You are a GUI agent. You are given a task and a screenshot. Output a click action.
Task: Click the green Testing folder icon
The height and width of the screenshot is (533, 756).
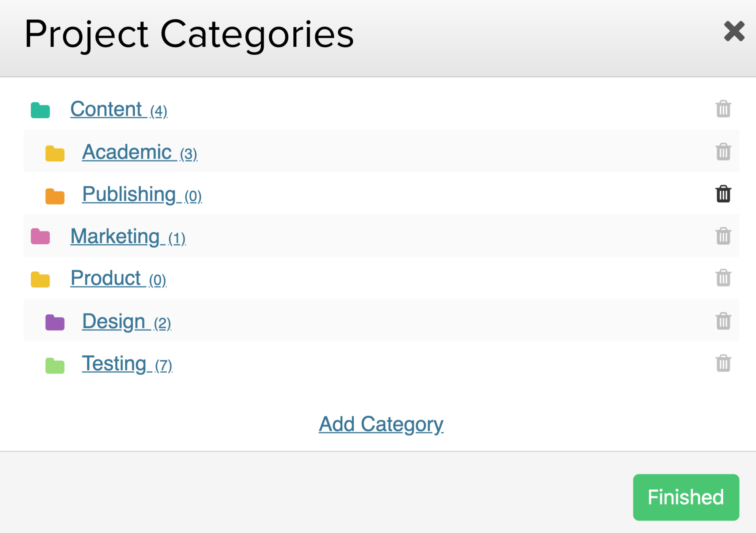tap(55, 366)
